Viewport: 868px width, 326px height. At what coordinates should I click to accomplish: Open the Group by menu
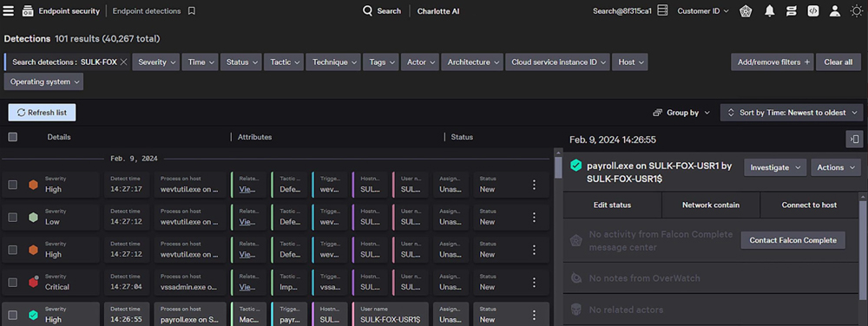(x=682, y=113)
